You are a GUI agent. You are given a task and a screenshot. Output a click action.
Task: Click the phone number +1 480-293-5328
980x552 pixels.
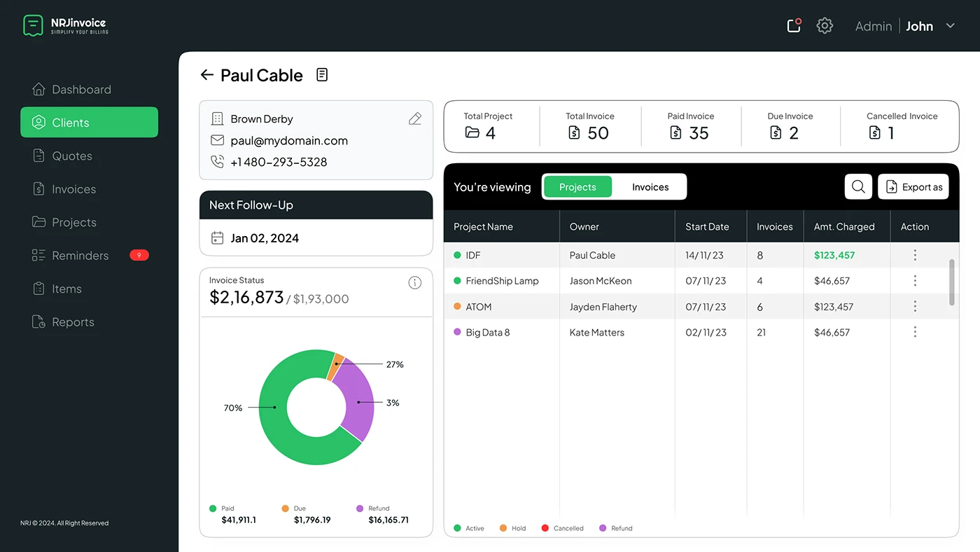[279, 162]
